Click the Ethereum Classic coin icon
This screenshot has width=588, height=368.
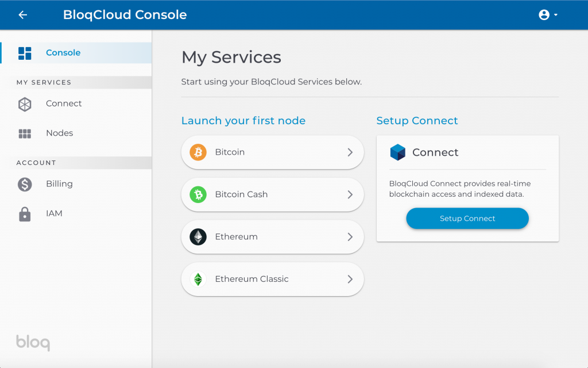click(198, 279)
